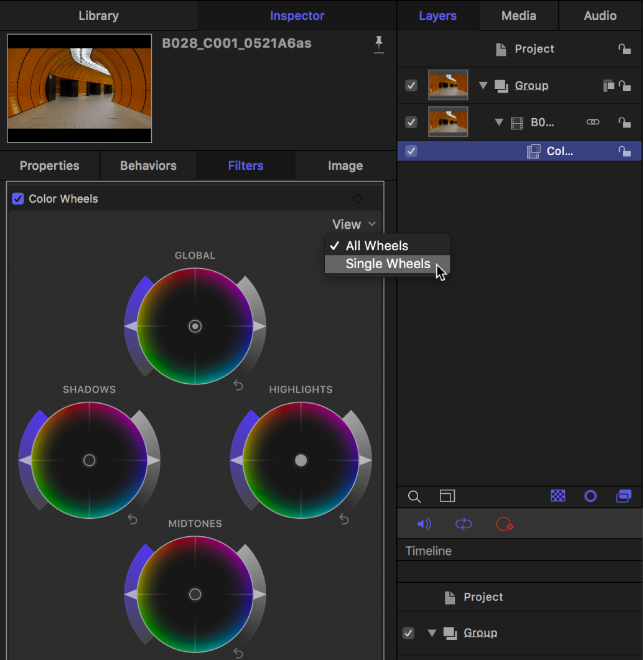This screenshot has width=644, height=660.
Task: Toggle the transparency checkerboard icon
Action: point(558,496)
